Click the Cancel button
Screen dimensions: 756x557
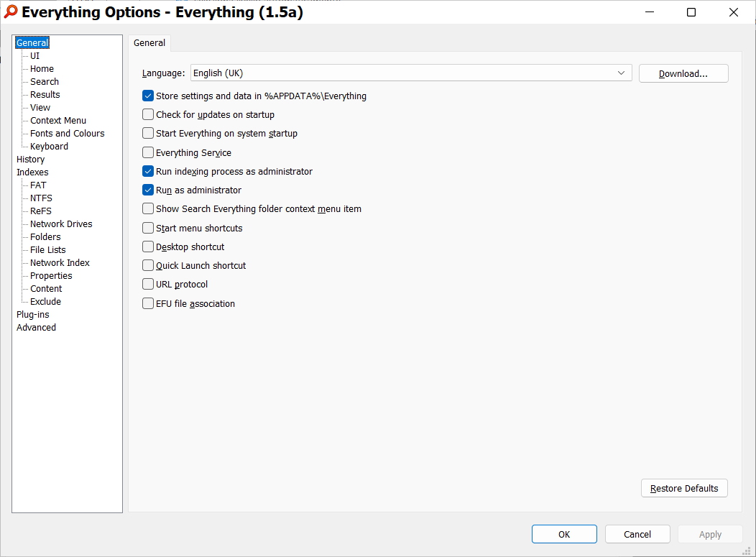637,534
